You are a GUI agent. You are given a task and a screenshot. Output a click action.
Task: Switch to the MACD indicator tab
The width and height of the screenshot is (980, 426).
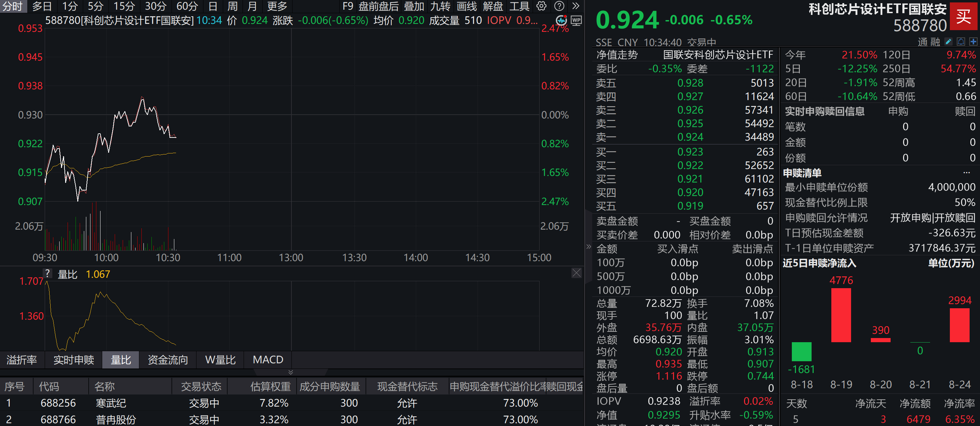coord(268,360)
